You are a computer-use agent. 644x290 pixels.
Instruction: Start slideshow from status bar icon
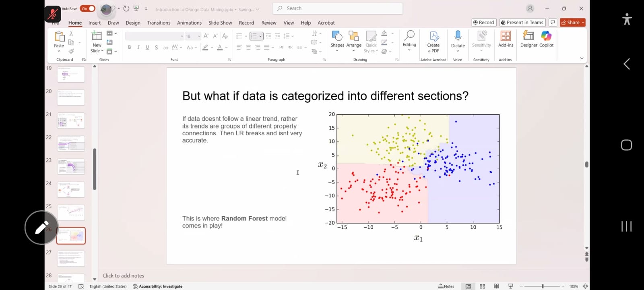point(510,286)
